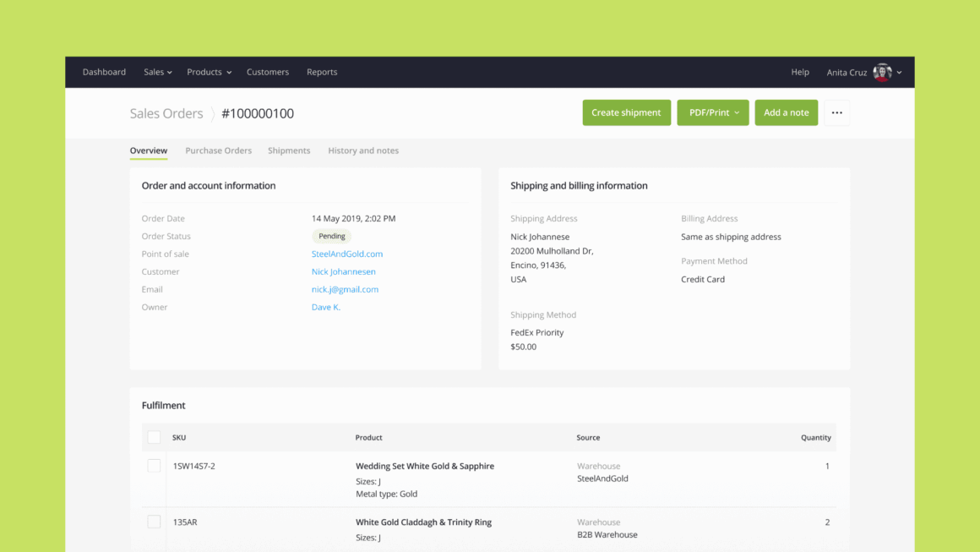Click breadcrumb chevron after Sales Orders
The height and width of the screenshot is (552, 980).
(x=212, y=114)
